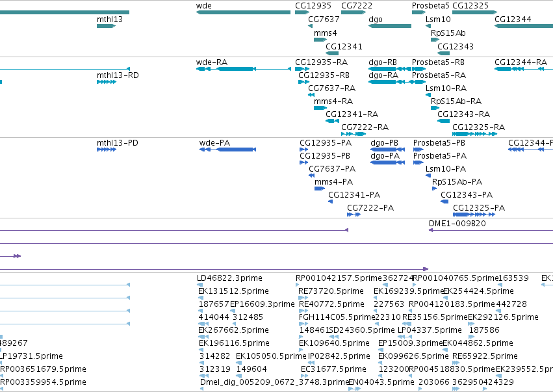Select the EC31677.5prime label
The height and width of the screenshot is (392, 553).
coord(333,369)
